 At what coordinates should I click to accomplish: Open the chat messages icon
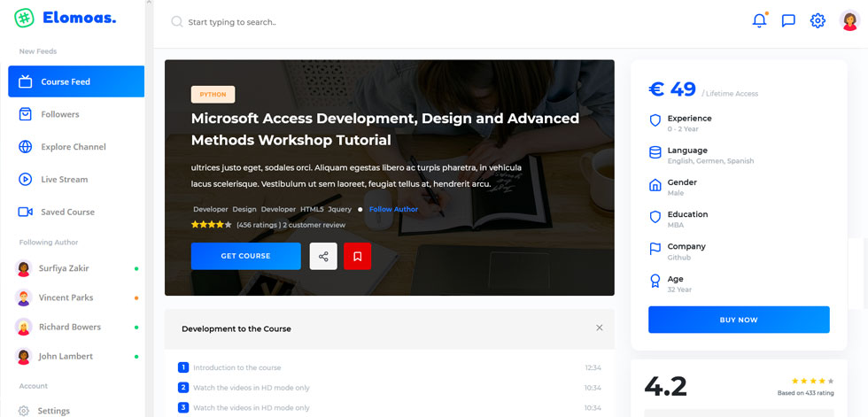pos(788,21)
